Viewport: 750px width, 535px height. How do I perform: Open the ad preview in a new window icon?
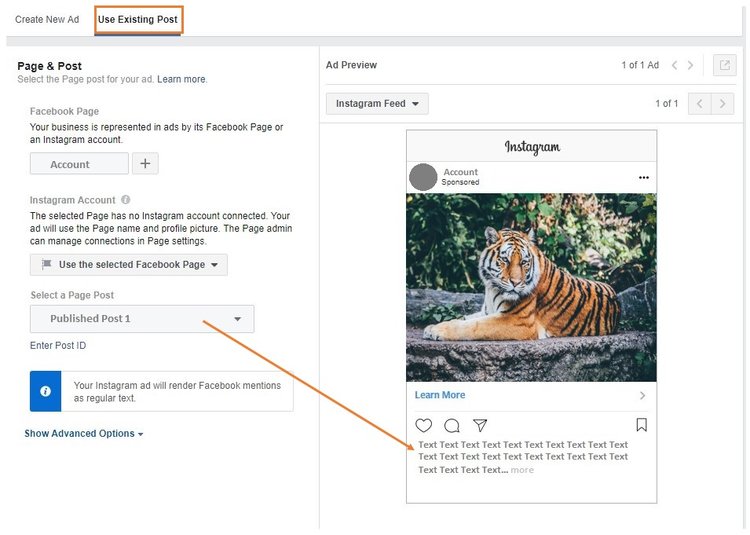pyautogui.click(x=725, y=65)
